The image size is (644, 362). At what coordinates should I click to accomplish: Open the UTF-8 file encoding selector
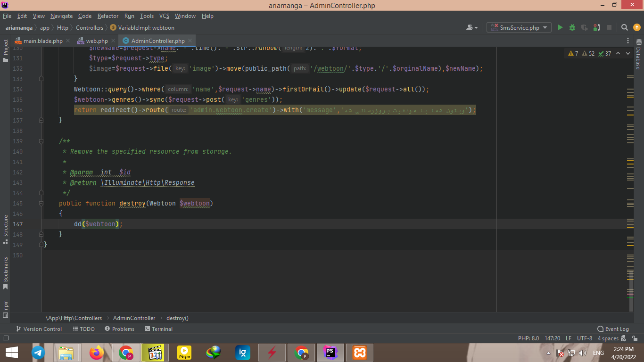(x=584, y=338)
